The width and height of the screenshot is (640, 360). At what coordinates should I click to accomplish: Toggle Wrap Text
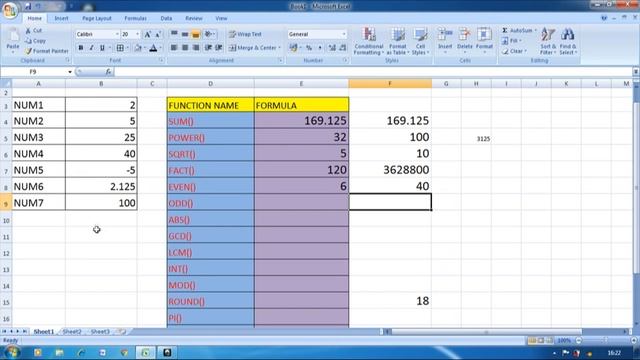point(245,34)
